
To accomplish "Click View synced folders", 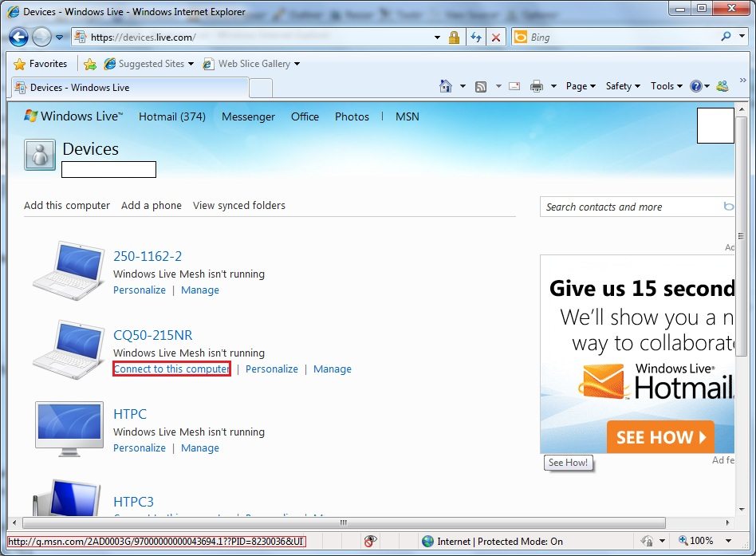I will (239, 206).
